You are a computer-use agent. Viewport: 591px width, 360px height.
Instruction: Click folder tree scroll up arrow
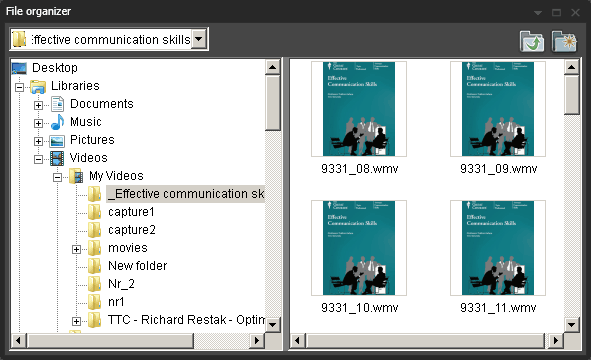tap(273, 67)
